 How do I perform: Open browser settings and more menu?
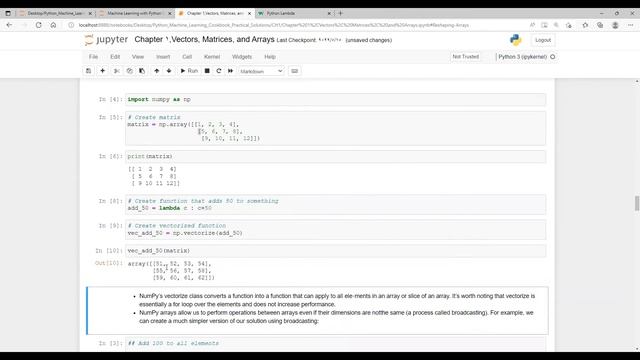tap(630, 25)
